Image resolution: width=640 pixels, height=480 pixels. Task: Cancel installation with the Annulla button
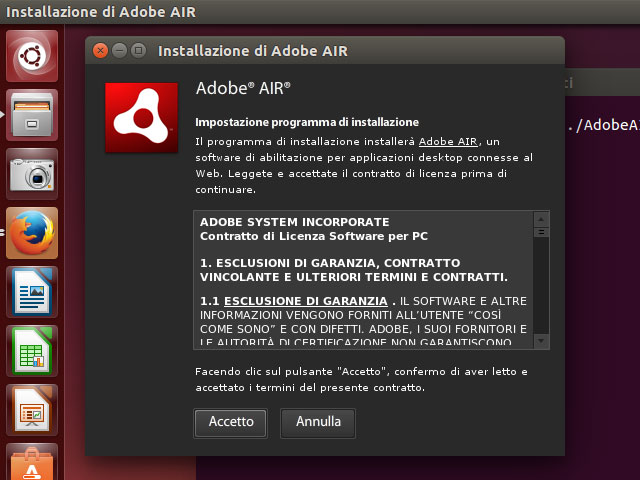pyautogui.click(x=318, y=422)
